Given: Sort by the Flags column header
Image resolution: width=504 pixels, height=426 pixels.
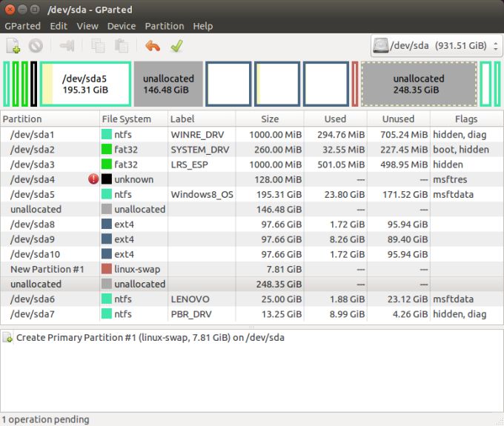Looking at the screenshot, I should 466,119.
